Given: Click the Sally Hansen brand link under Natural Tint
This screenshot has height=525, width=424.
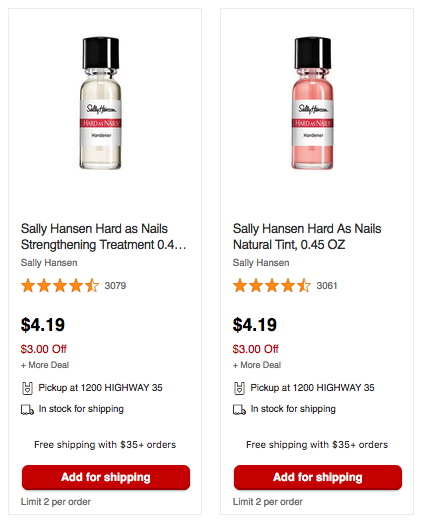Looking at the screenshot, I should [261, 263].
